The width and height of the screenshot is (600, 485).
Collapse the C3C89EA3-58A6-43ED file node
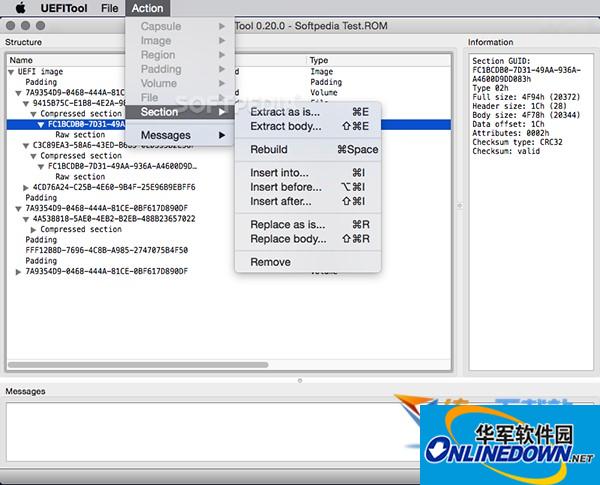[x=26, y=145]
